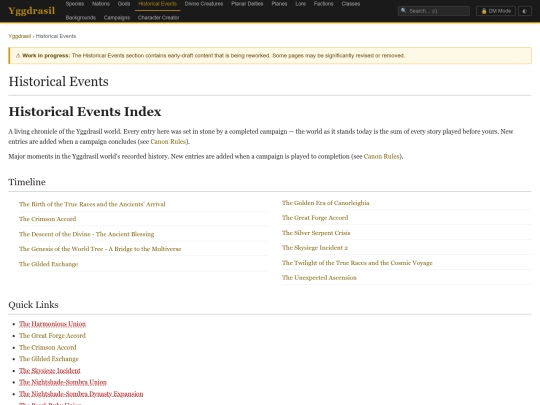Open The Unexpected Ascension entry
Viewport: 540px width, 405px height.
[319, 278]
